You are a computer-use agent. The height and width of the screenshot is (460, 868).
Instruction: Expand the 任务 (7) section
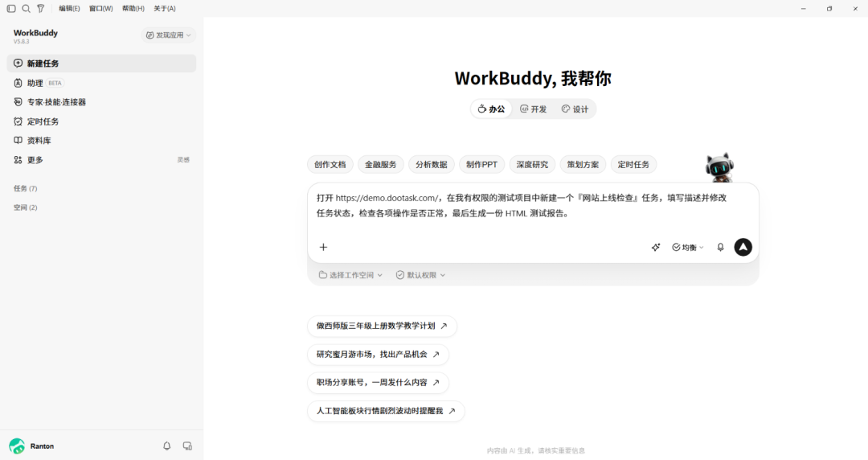[x=26, y=188]
